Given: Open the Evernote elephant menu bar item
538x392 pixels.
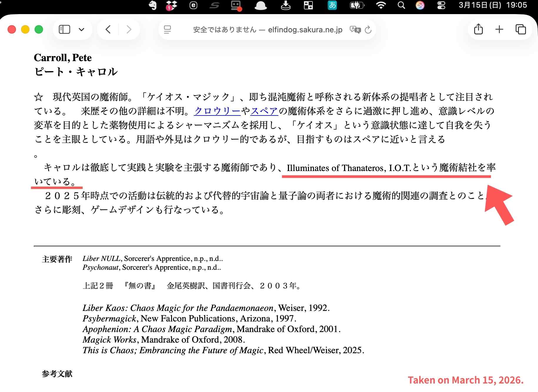Looking at the screenshot, I should click(x=153, y=5).
